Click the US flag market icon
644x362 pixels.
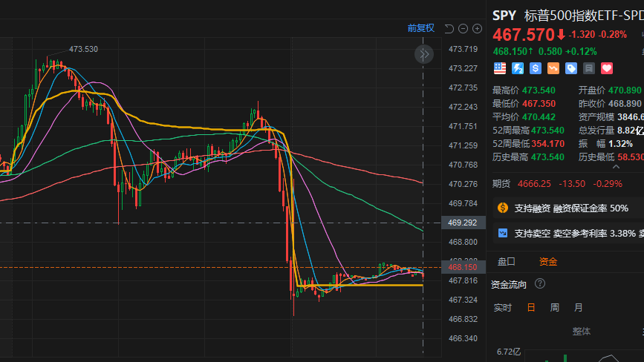[x=499, y=68]
